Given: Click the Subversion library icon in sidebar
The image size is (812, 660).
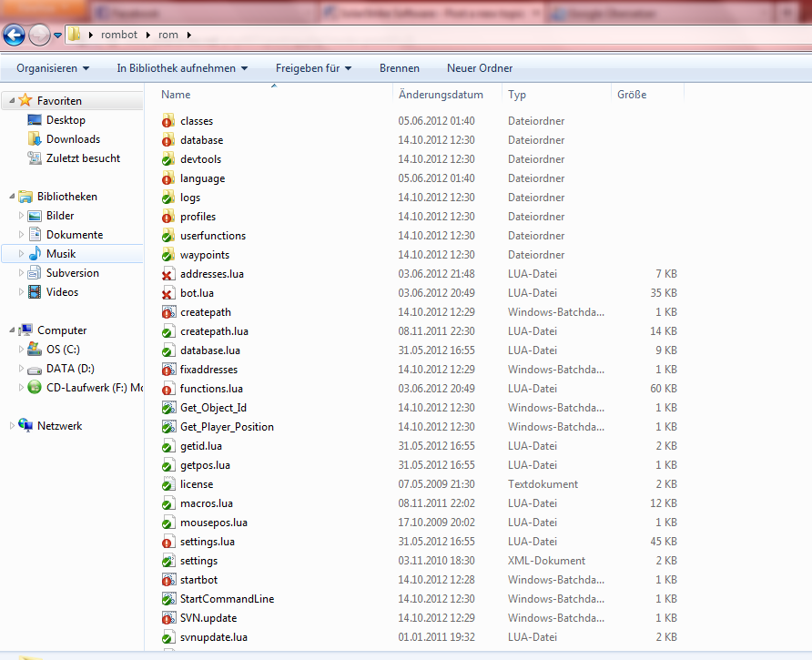Looking at the screenshot, I should pyautogui.click(x=35, y=273).
